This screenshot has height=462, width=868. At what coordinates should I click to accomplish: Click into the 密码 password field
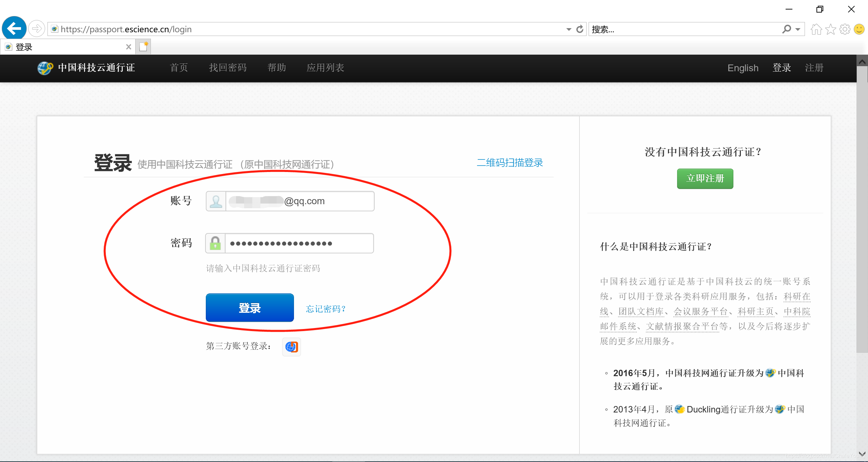298,243
